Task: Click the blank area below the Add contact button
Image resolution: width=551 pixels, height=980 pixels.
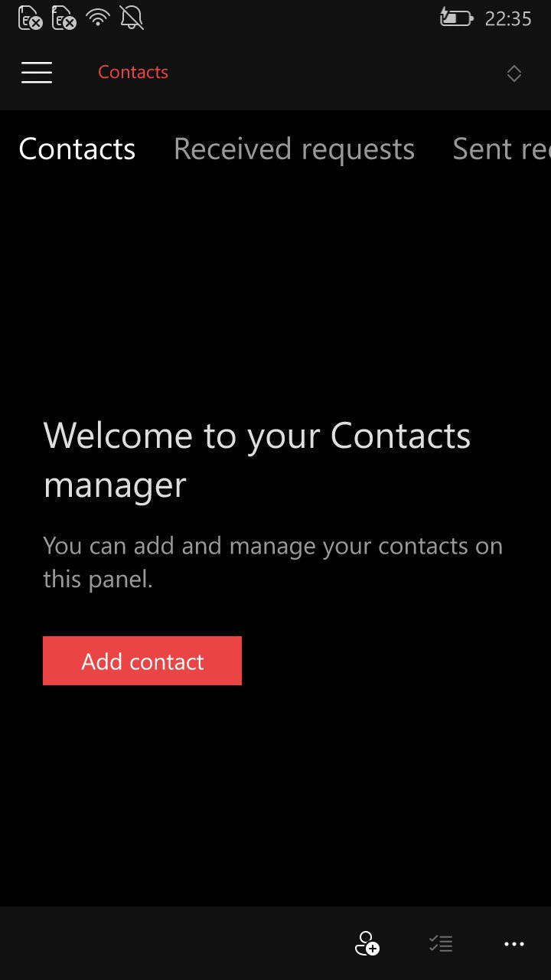Action: [x=275, y=796]
